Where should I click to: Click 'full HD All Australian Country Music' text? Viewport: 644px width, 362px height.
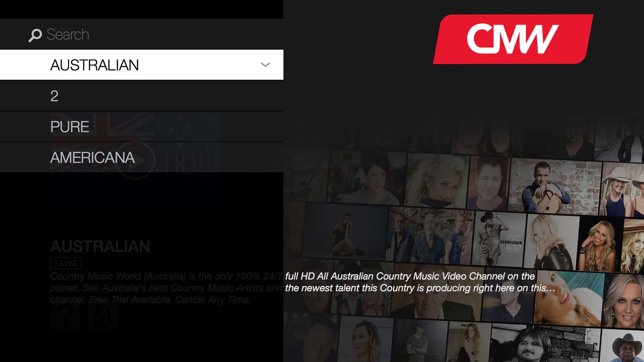tap(362, 276)
